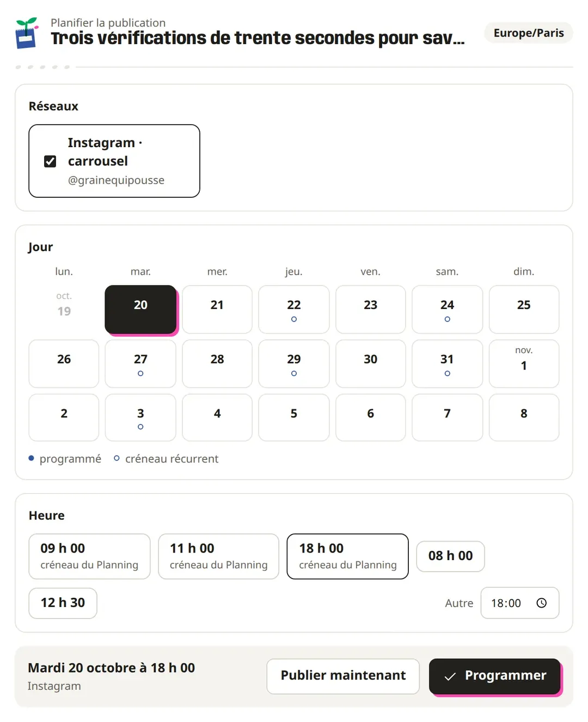
Task: Choose the 09 h 00 Planning slot
Action: click(89, 556)
